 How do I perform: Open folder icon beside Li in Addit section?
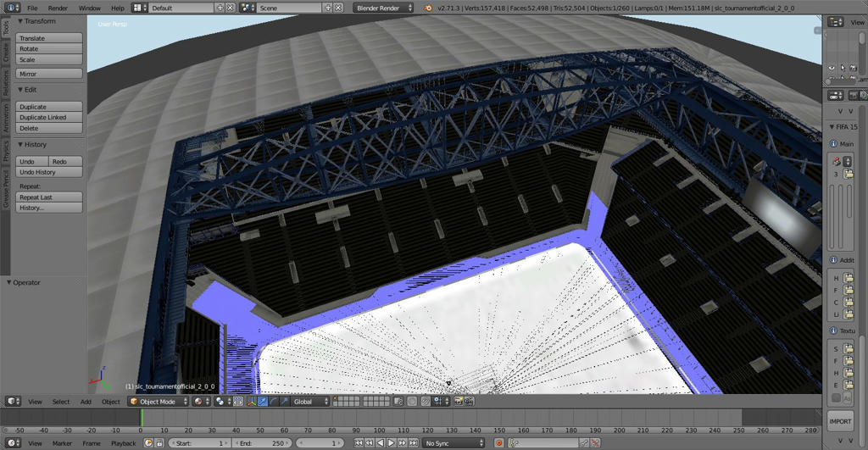tap(848, 314)
